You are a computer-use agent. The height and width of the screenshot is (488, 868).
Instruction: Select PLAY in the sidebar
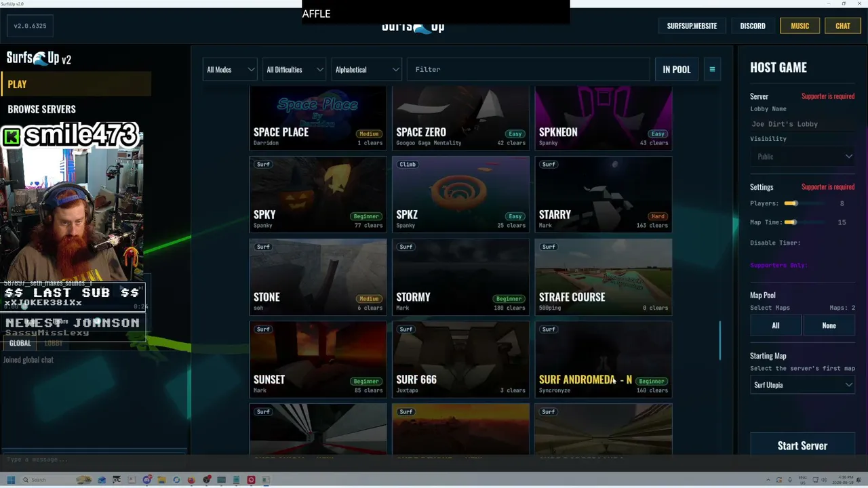coord(76,84)
